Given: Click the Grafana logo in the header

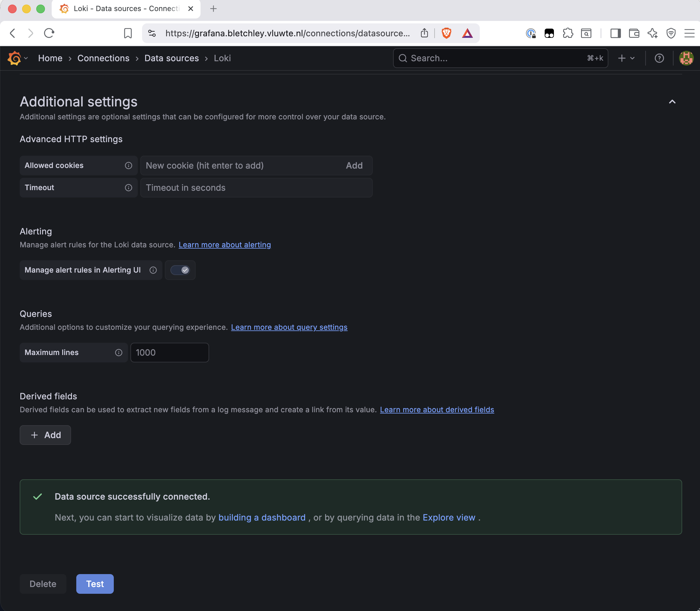Looking at the screenshot, I should pyautogui.click(x=14, y=58).
